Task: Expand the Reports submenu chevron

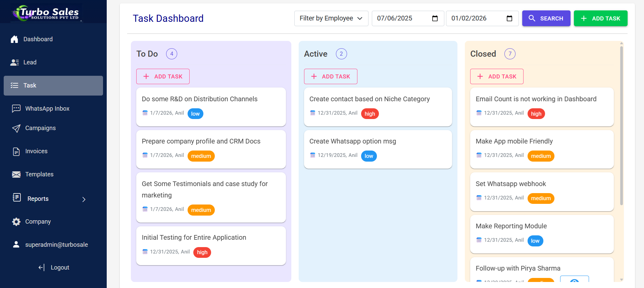Action: pyautogui.click(x=84, y=199)
